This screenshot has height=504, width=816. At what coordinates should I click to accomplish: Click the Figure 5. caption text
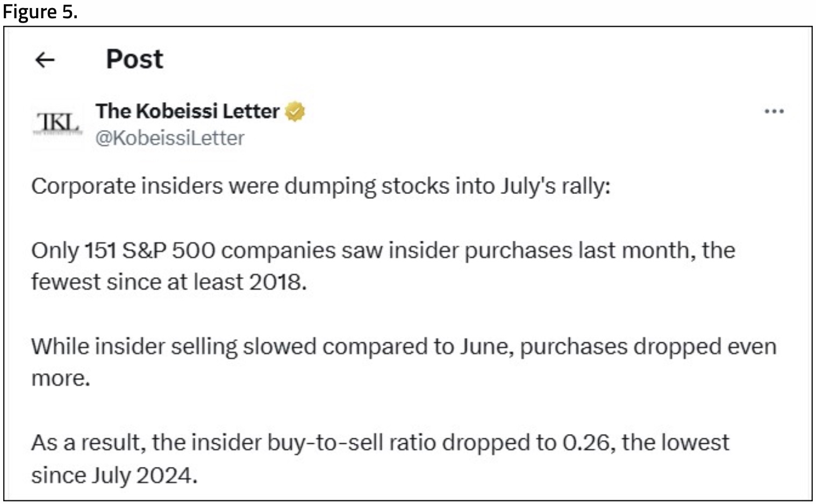[x=40, y=12]
